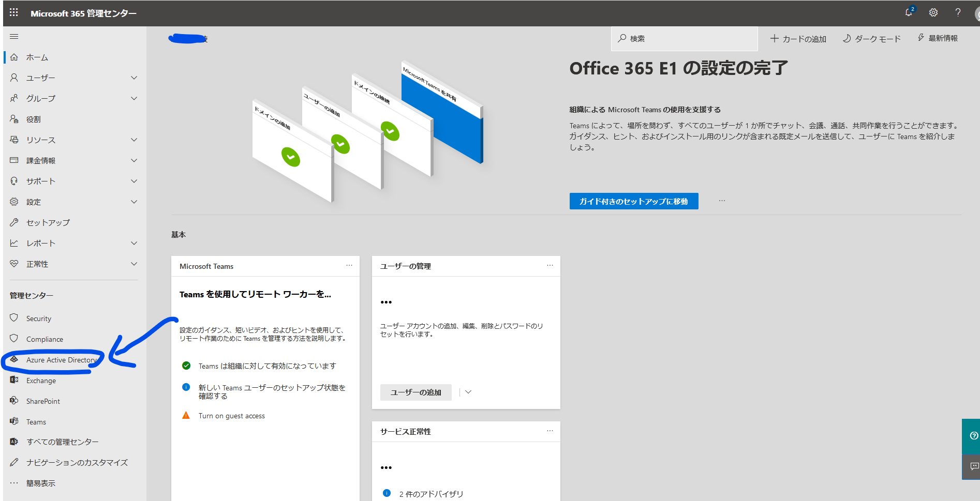The image size is (980, 501).
Task: Click the 検索 search box
Action: click(685, 39)
